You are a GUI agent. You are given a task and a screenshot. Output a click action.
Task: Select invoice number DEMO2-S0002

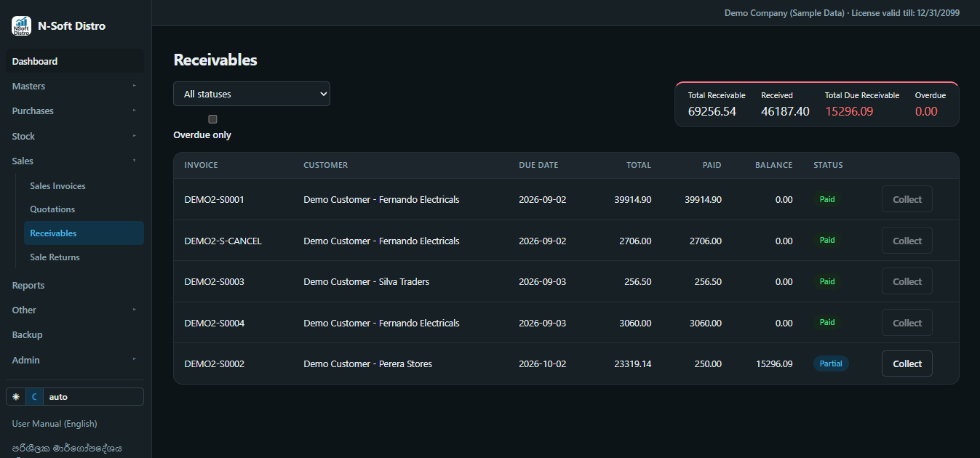[x=214, y=363]
